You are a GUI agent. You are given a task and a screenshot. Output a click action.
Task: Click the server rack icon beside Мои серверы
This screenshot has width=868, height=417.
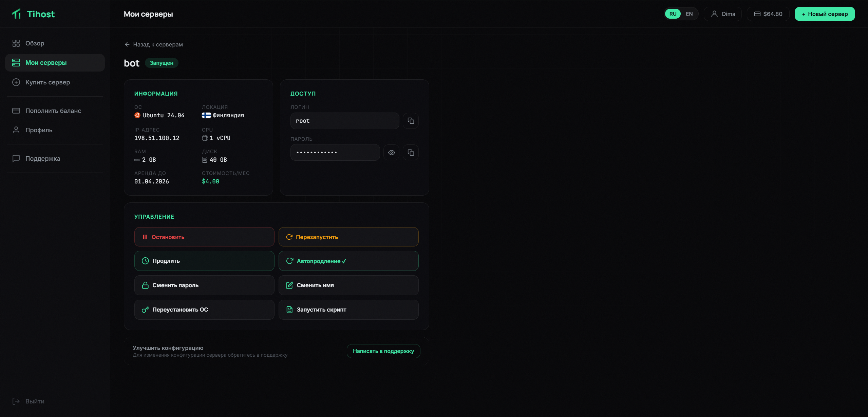[16, 63]
